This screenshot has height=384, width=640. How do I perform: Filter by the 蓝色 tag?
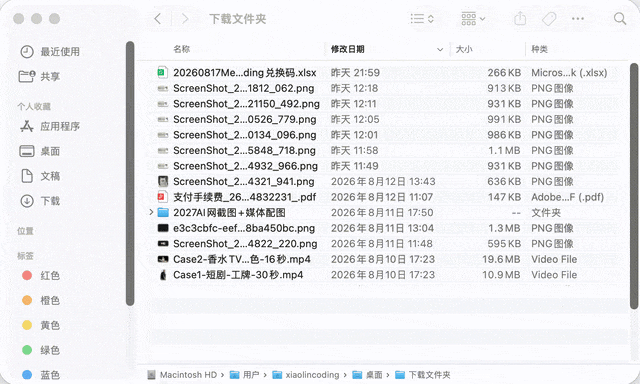point(40,375)
